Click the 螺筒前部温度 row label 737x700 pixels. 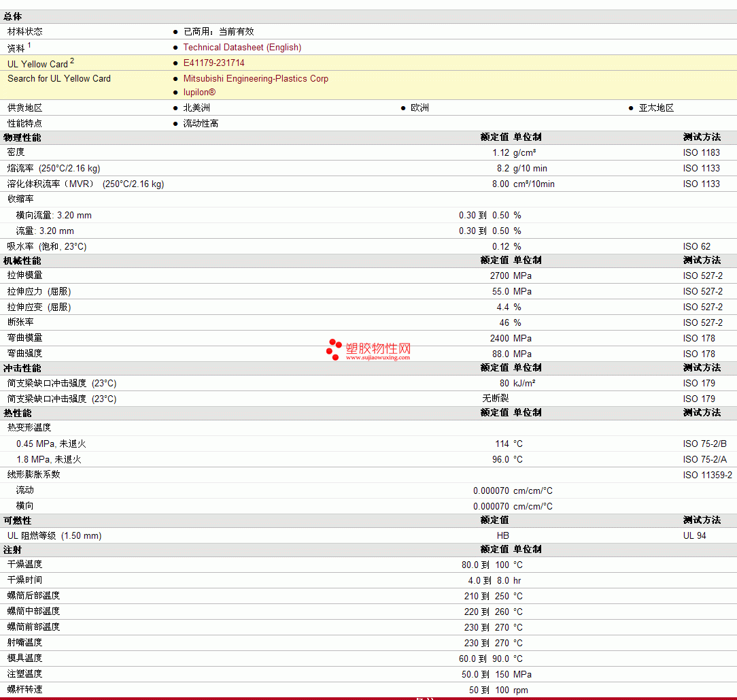(34, 627)
